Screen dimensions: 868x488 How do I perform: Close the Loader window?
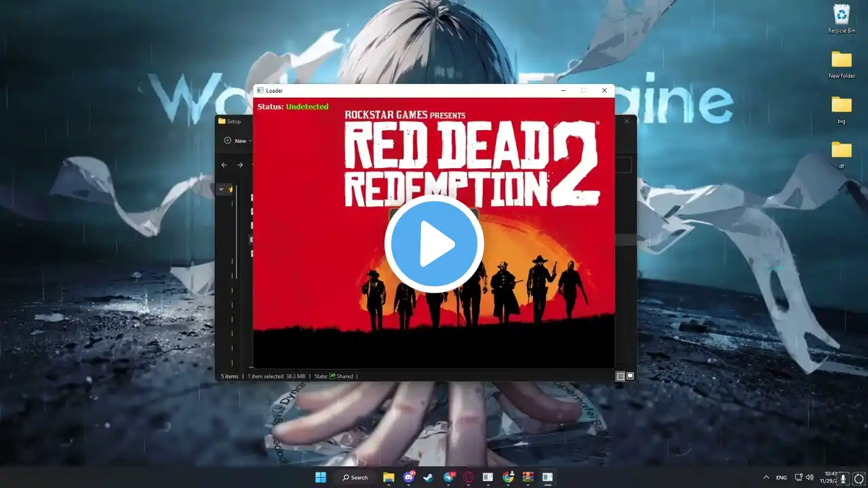pos(604,90)
